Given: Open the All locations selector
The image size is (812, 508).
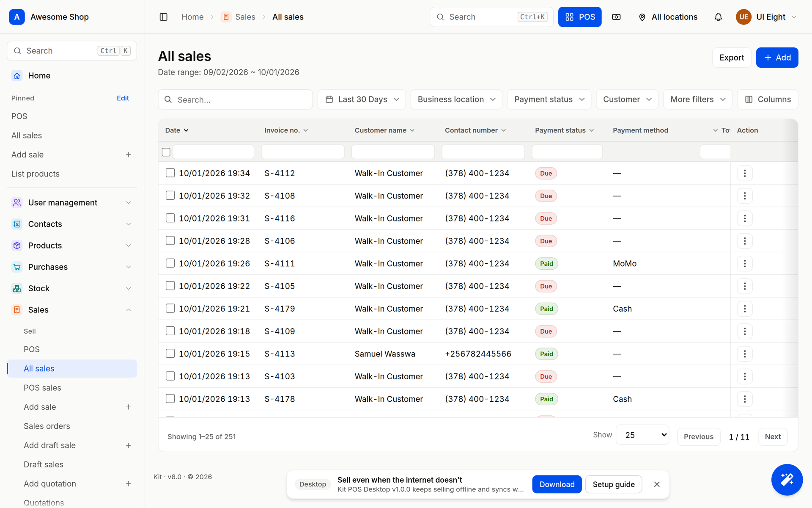Looking at the screenshot, I should [x=668, y=17].
